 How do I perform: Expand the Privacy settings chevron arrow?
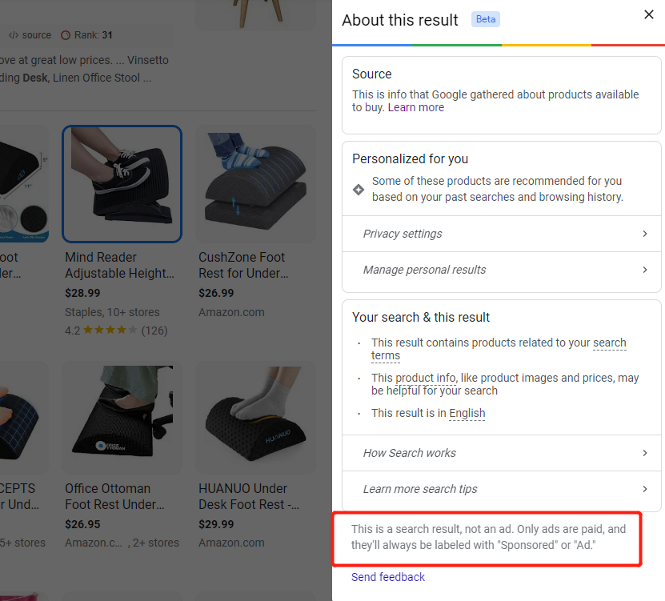[645, 234]
